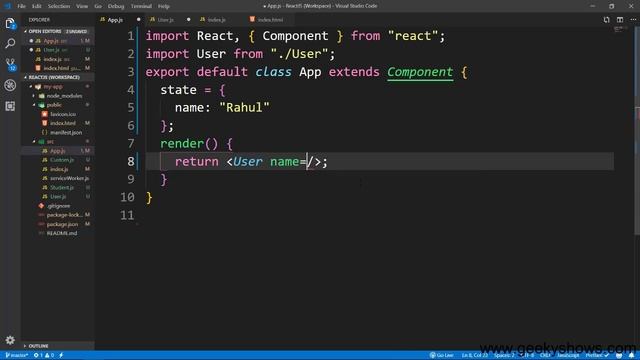
Task: Open Custom.js in src folder
Action: [x=58, y=160]
